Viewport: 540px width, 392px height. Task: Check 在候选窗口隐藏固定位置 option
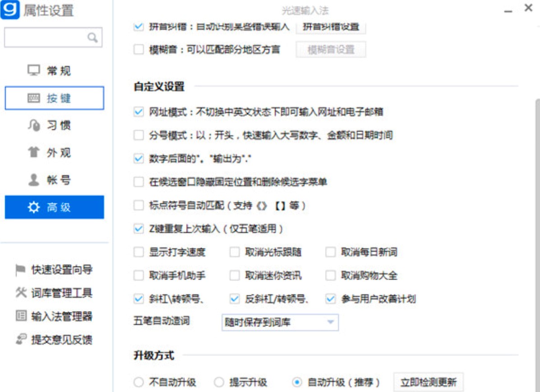(138, 181)
